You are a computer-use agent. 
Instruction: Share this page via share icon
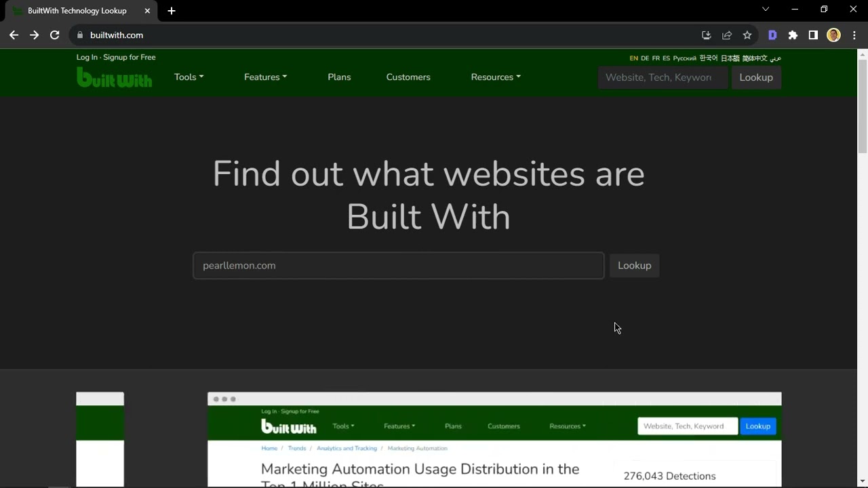(727, 35)
